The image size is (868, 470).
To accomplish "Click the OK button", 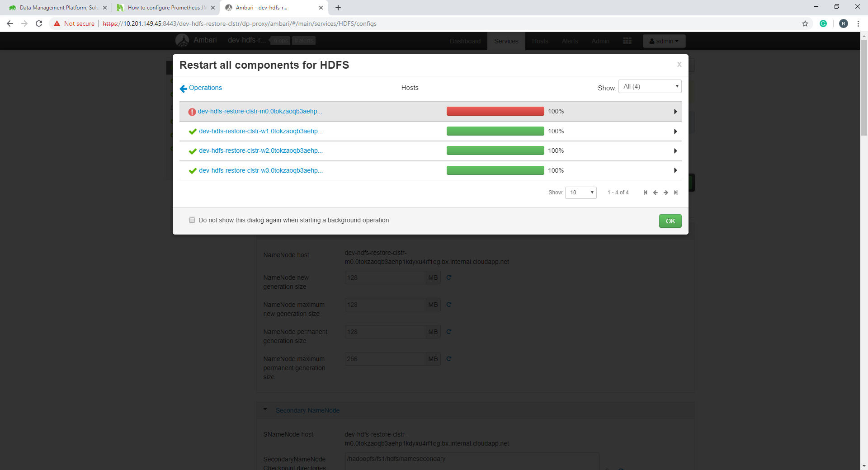I will coord(670,221).
